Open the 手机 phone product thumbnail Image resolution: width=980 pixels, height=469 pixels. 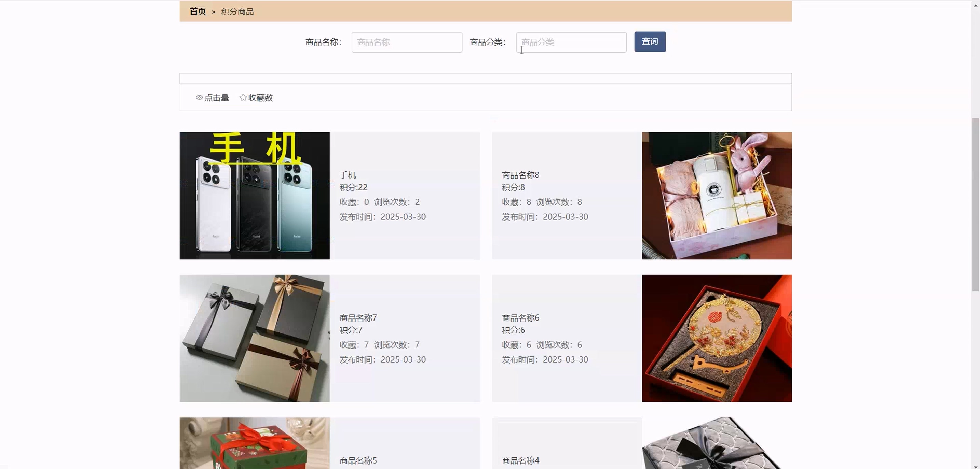coord(255,196)
